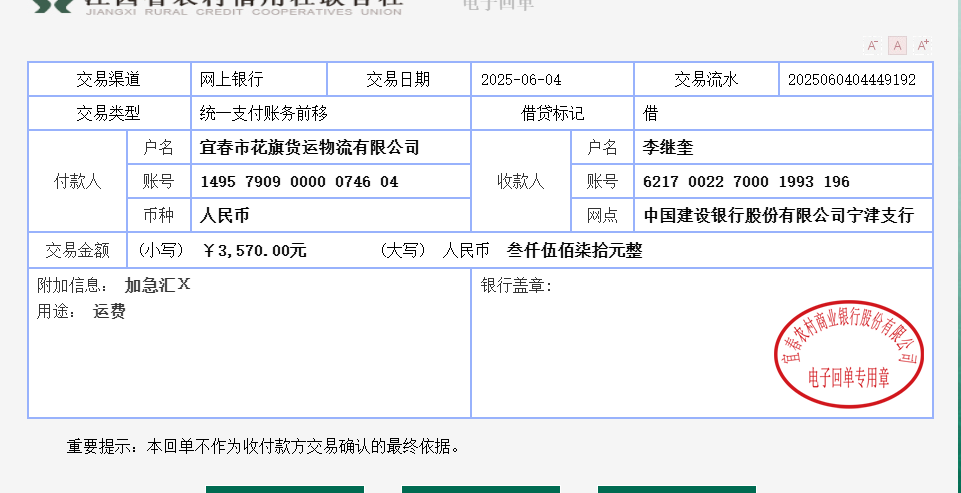Screen dimensions: 961x493
Task: Decrease font size with A- icon
Action: tap(872, 45)
